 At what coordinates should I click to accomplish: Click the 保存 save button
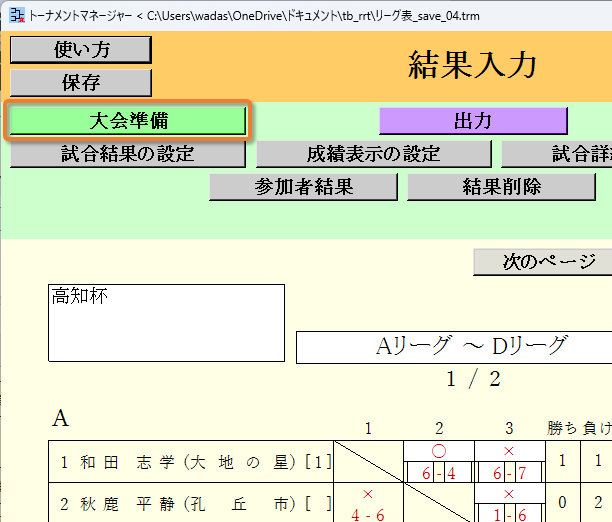click(x=81, y=83)
